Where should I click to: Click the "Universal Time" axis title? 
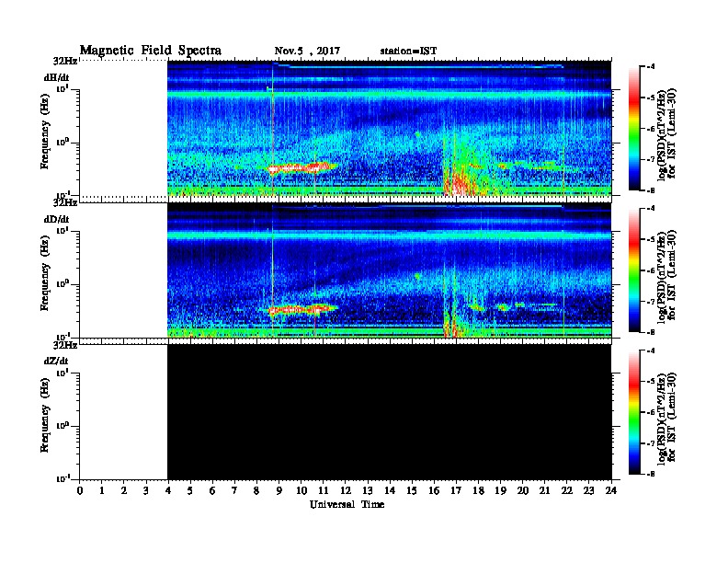pyautogui.click(x=347, y=504)
